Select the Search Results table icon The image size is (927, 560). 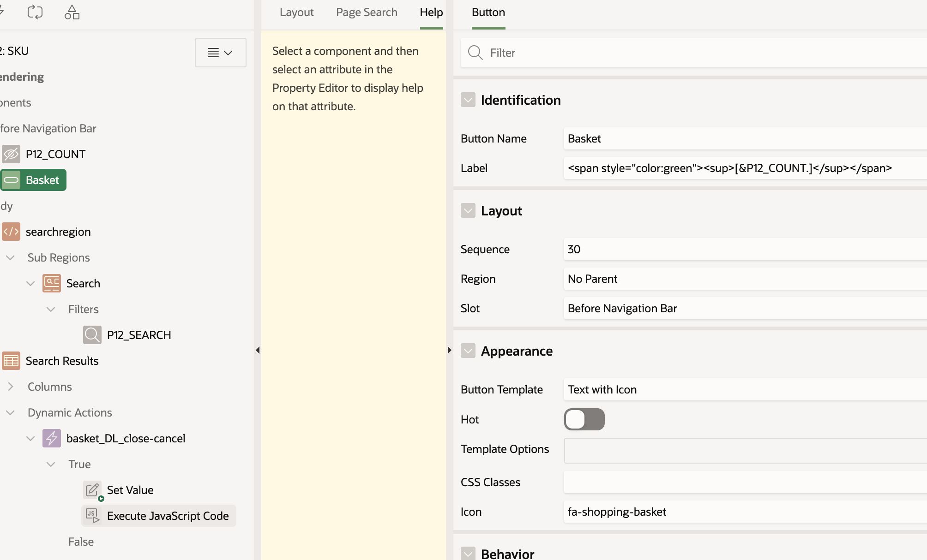coord(11,361)
